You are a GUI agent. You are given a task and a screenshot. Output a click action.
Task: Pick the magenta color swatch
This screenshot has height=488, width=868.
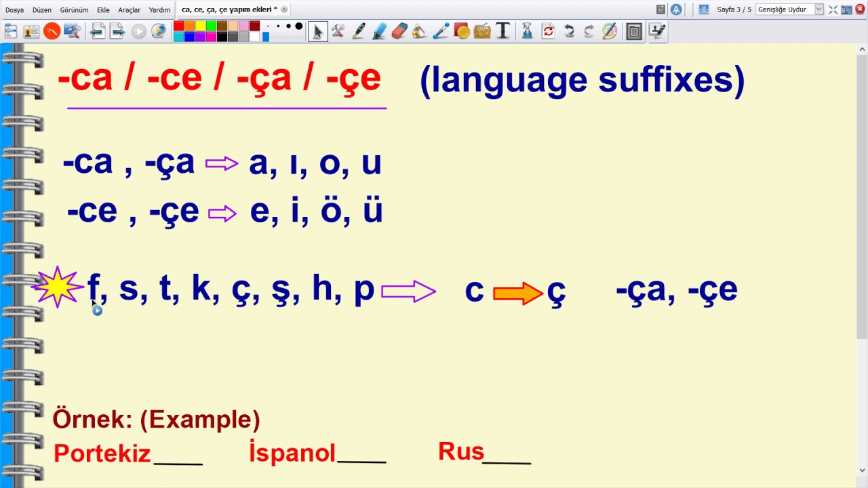pyautogui.click(x=211, y=37)
